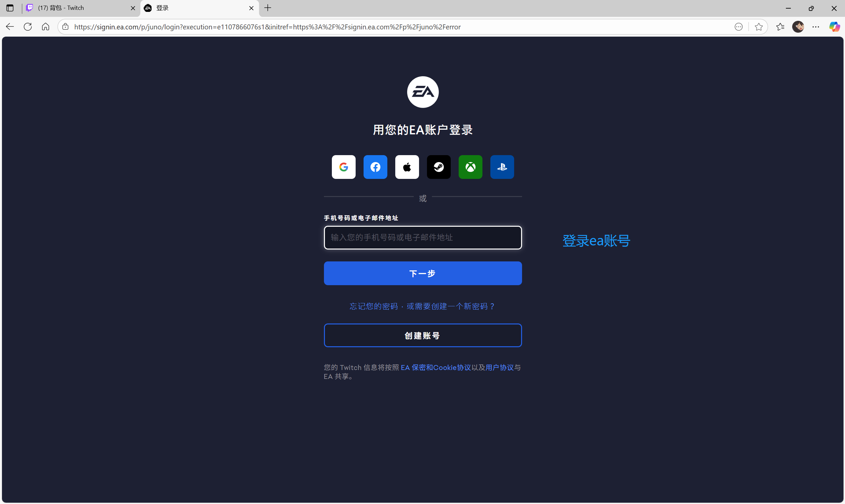Open the 用户协议 link
The height and width of the screenshot is (504, 845).
500,367
